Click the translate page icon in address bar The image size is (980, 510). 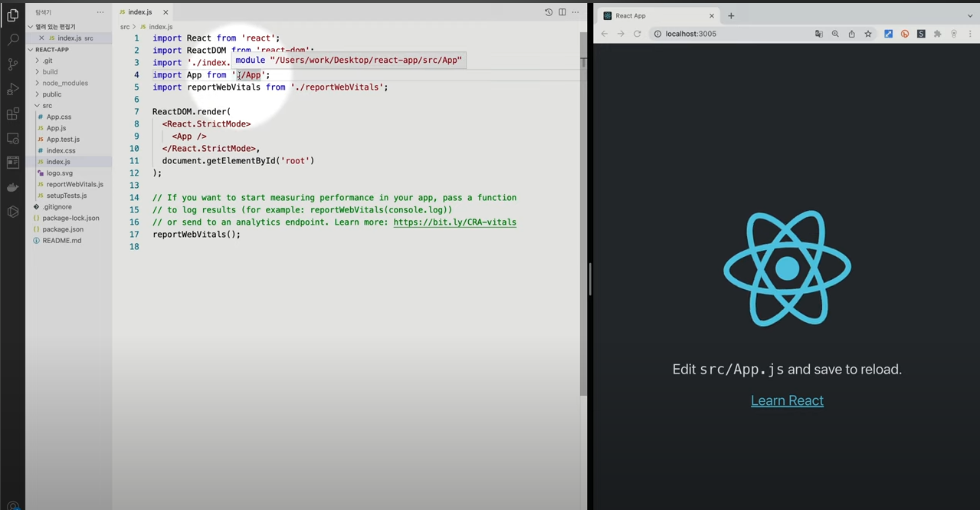point(819,34)
